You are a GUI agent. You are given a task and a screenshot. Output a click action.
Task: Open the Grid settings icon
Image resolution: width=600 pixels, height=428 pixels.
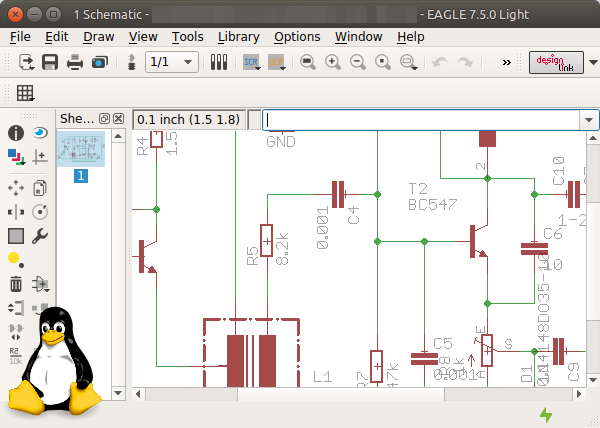coord(25,93)
